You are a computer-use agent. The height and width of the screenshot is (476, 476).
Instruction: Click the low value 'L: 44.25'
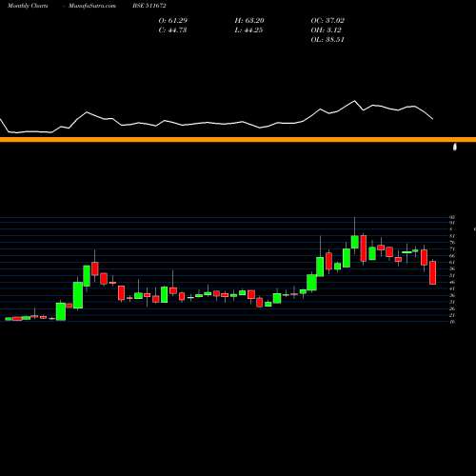[x=248, y=30]
